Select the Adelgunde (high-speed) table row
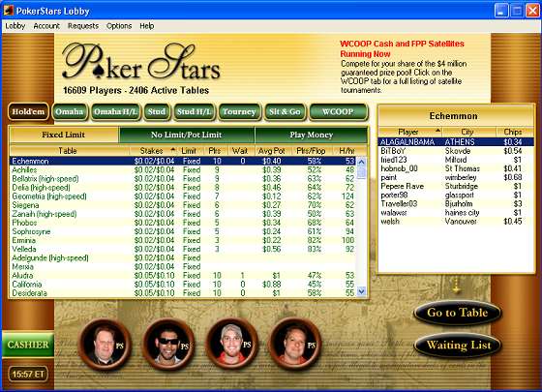 [x=183, y=257]
